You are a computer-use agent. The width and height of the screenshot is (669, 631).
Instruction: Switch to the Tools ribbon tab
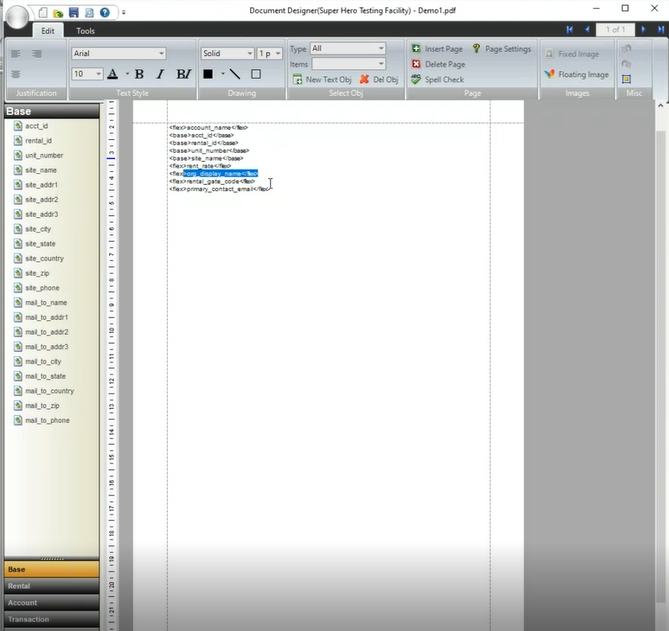(x=85, y=31)
